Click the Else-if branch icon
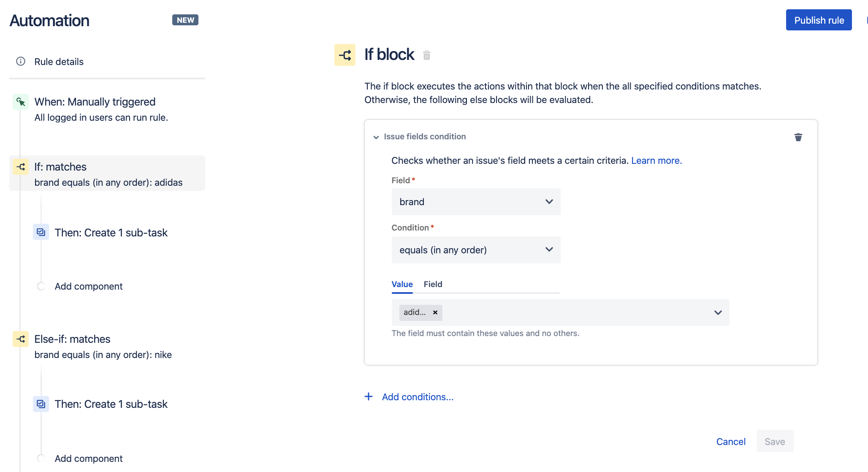868x472 pixels. (x=21, y=339)
